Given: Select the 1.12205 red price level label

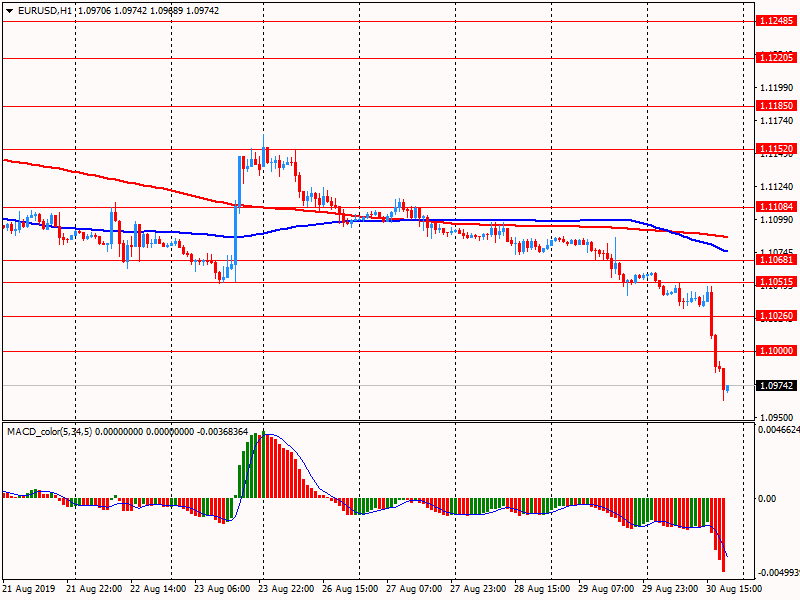Looking at the screenshot, I should coord(776,58).
